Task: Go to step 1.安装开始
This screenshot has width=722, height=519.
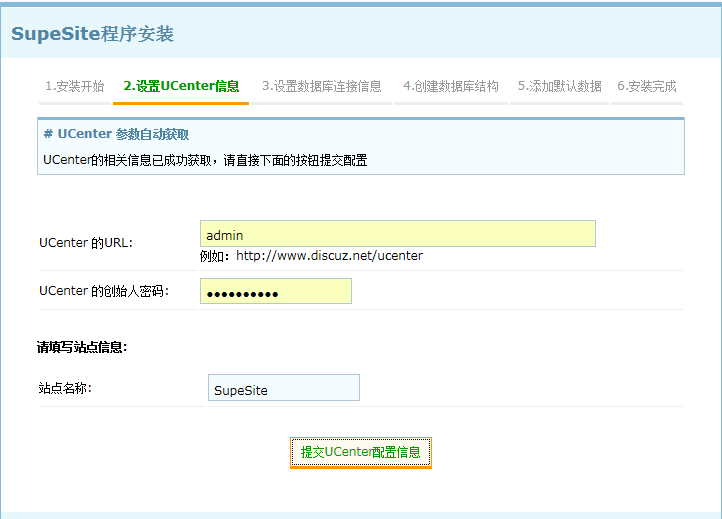Action: point(75,86)
